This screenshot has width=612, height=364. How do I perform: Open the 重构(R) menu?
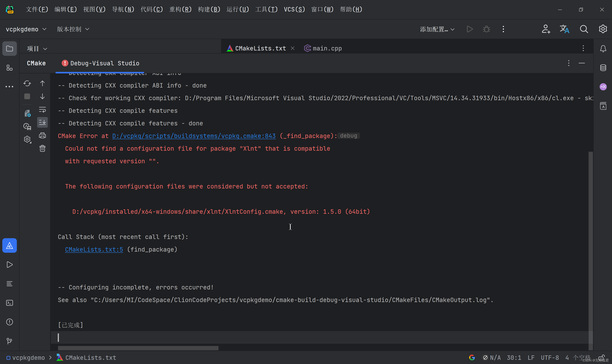(180, 9)
